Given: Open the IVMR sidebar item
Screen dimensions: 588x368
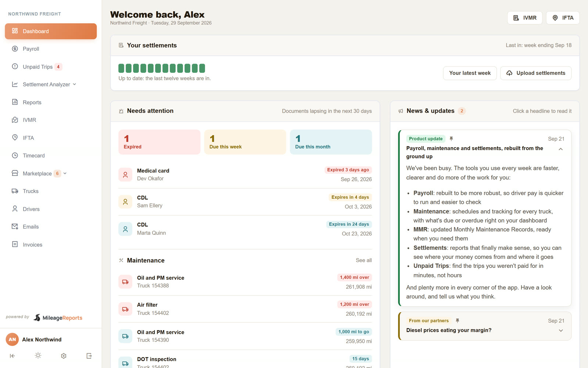Looking at the screenshot, I should (51, 120).
